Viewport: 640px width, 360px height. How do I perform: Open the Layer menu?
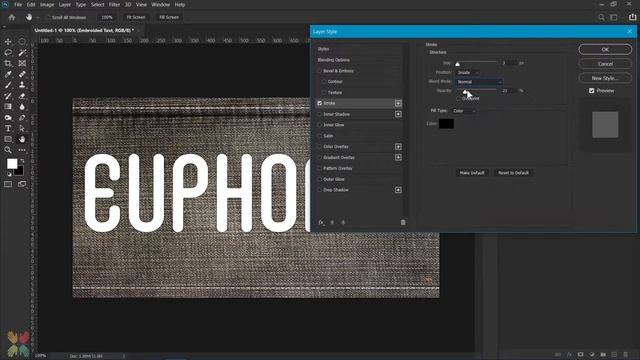pos(65,4)
